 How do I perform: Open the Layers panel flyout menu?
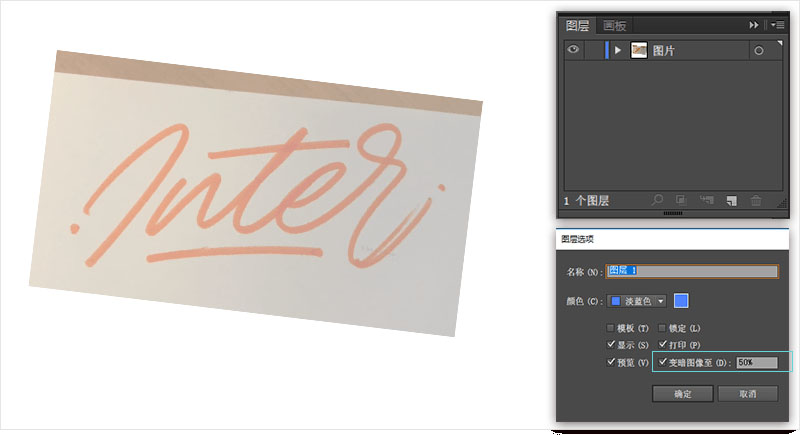[x=777, y=25]
